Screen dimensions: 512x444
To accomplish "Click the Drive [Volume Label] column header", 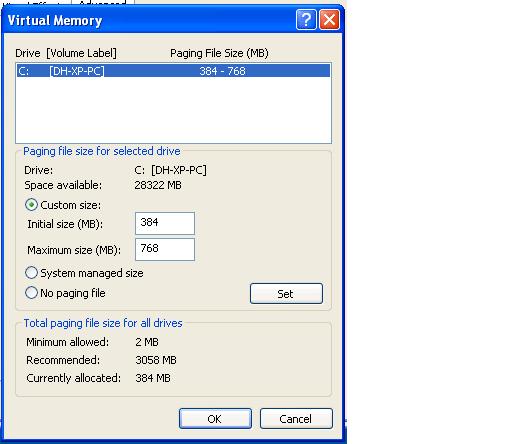I will tap(66, 53).
